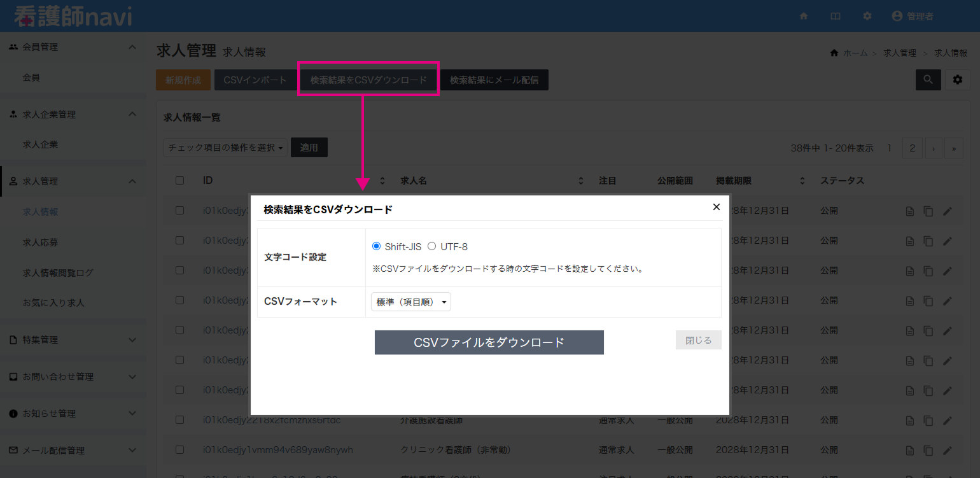The width and height of the screenshot is (980, 478).
Task: Click the home icon in the top navigation bar
Action: pyautogui.click(x=804, y=16)
